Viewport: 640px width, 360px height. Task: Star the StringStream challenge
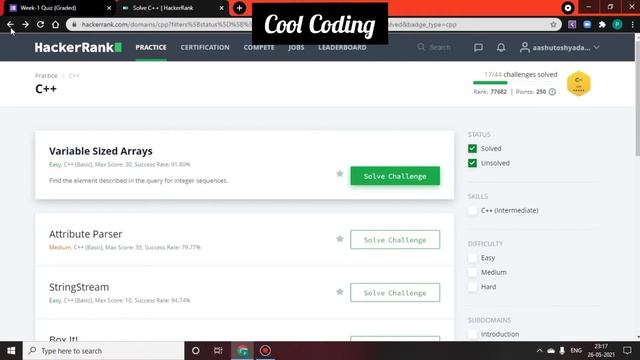click(340, 292)
